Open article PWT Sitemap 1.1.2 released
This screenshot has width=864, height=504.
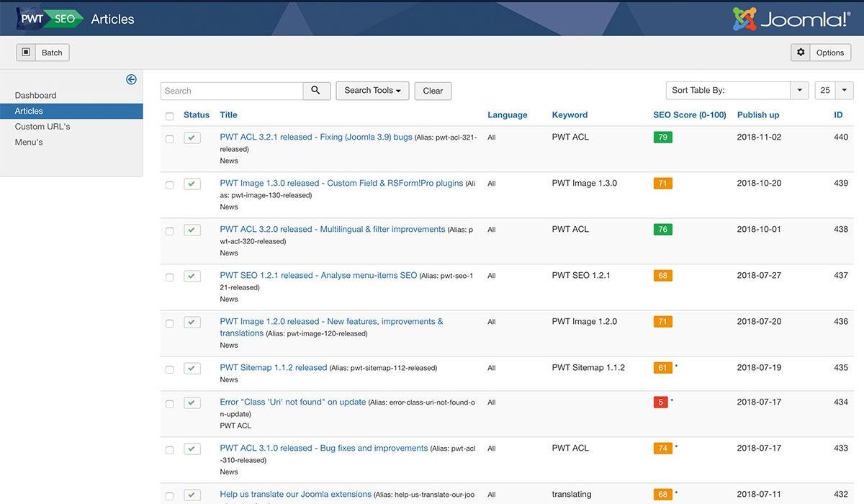click(x=274, y=367)
